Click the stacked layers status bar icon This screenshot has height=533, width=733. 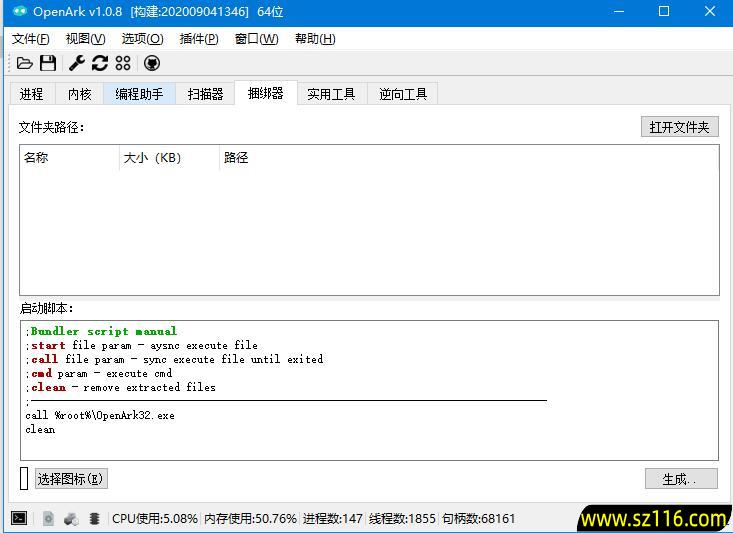tap(94, 518)
